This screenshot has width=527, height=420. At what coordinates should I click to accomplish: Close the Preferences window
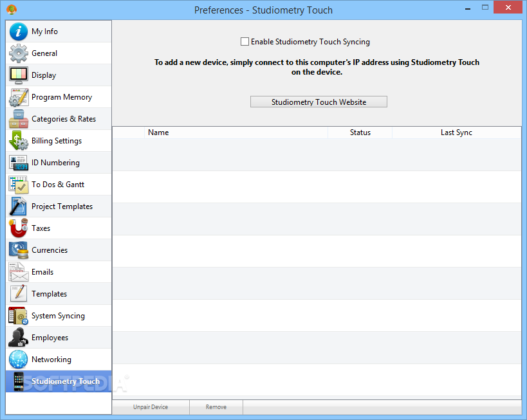click(508, 7)
